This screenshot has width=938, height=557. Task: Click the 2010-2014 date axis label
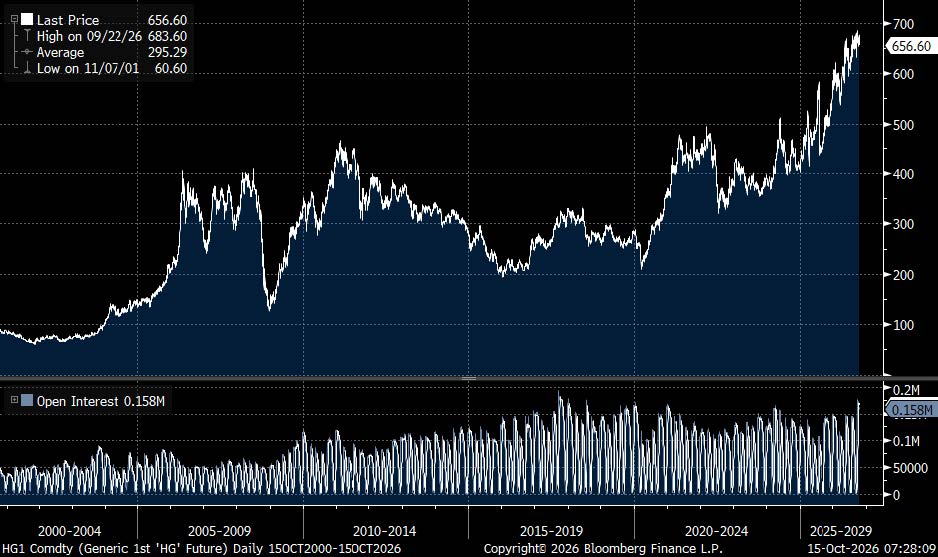pos(384,531)
